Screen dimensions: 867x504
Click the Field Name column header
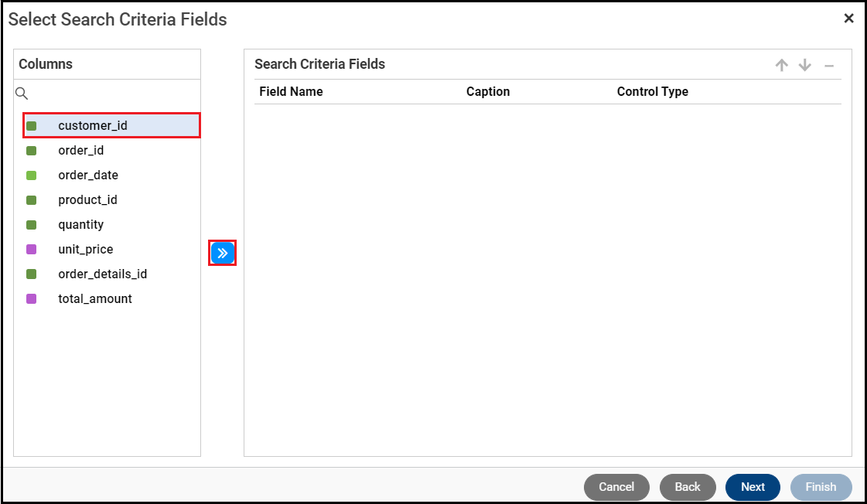[291, 92]
